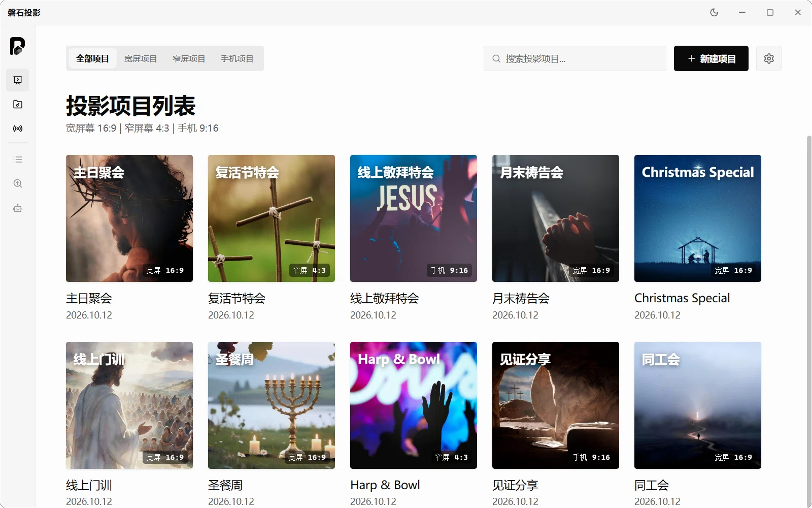Click the 主日聚会 title below its card
The width and height of the screenshot is (812, 508).
pos(89,298)
